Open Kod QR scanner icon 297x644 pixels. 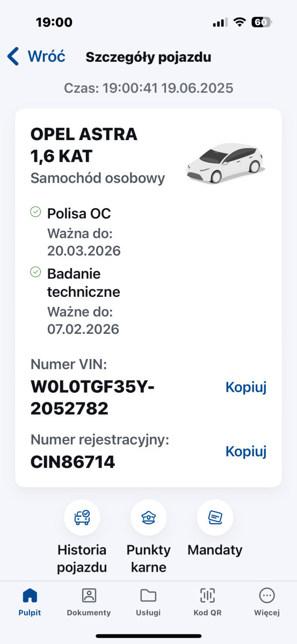coord(207,595)
